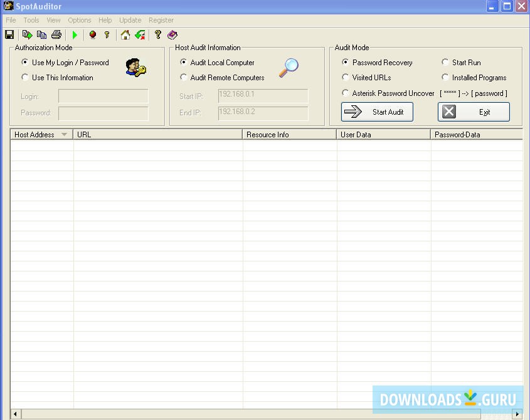Click the green arrow update icon
Screen dimensions: 530x420
[x=140, y=34]
